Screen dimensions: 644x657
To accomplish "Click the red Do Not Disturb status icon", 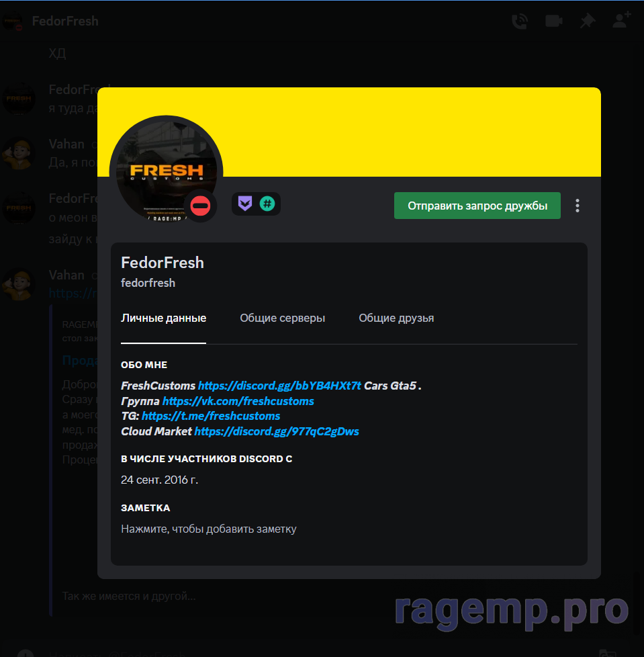I will [200, 206].
